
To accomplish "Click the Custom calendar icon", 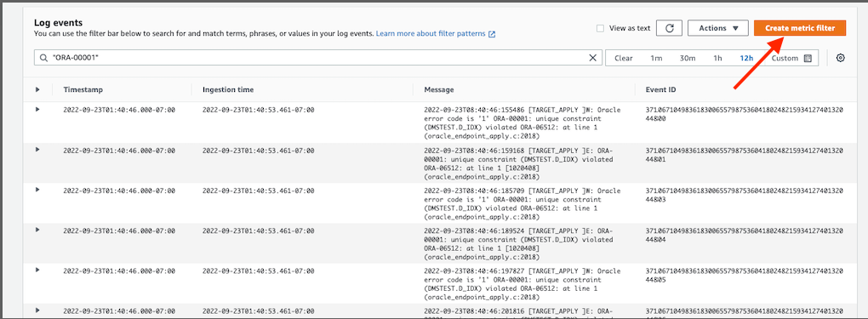I will coord(808,58).
